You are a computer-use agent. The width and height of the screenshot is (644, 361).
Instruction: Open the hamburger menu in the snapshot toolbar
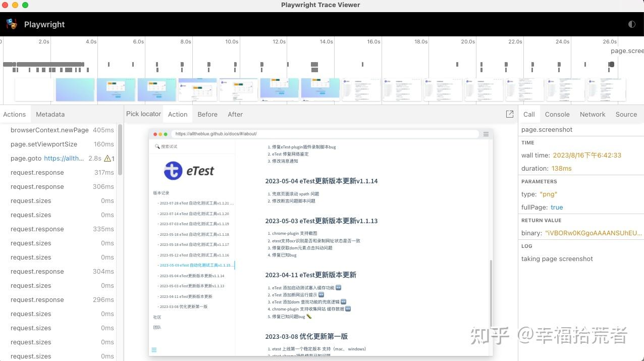486,134
